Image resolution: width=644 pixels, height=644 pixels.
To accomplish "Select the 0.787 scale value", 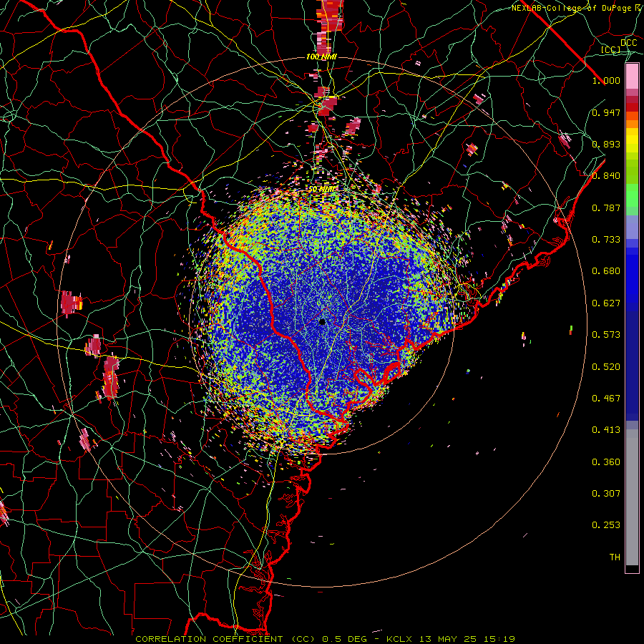I will (x=606, y=208).
